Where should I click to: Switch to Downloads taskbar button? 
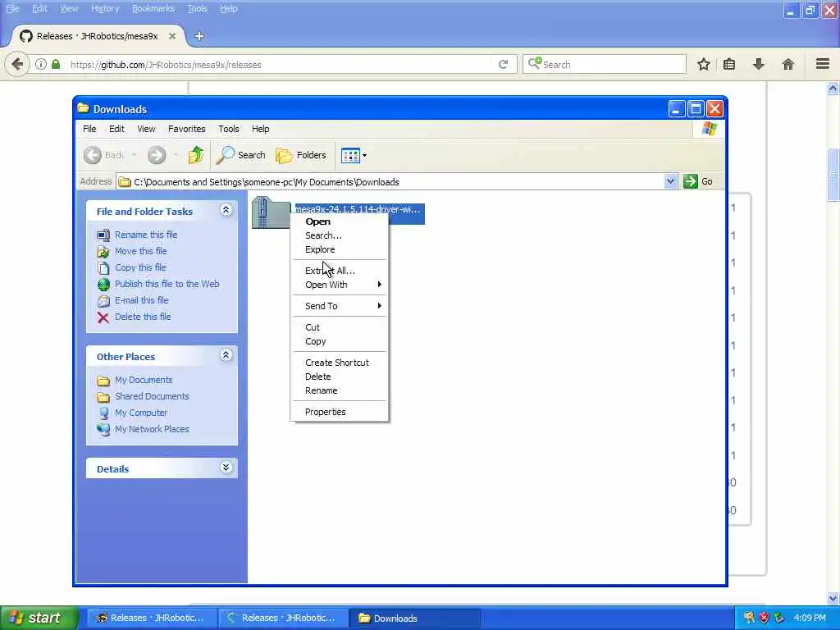pos(414,619)
